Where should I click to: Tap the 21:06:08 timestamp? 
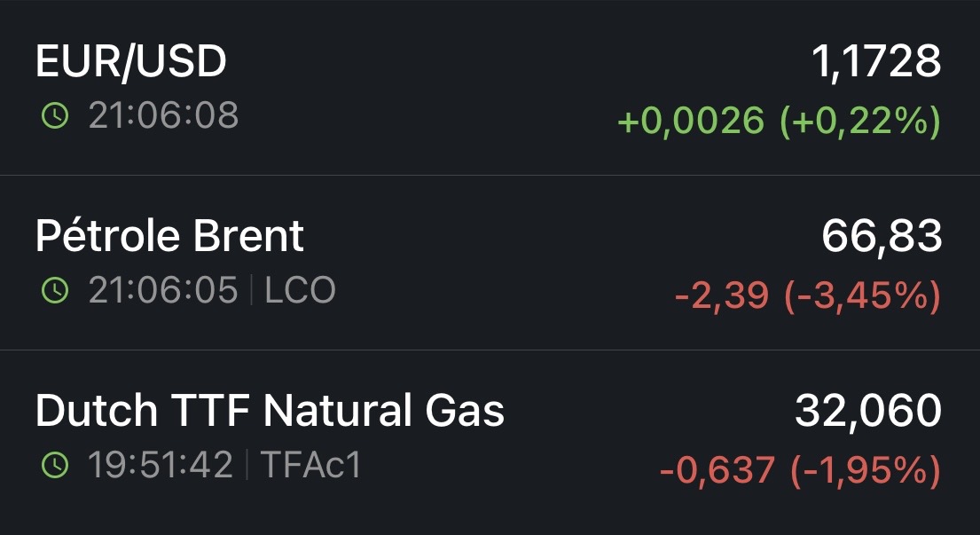(163, 115)
